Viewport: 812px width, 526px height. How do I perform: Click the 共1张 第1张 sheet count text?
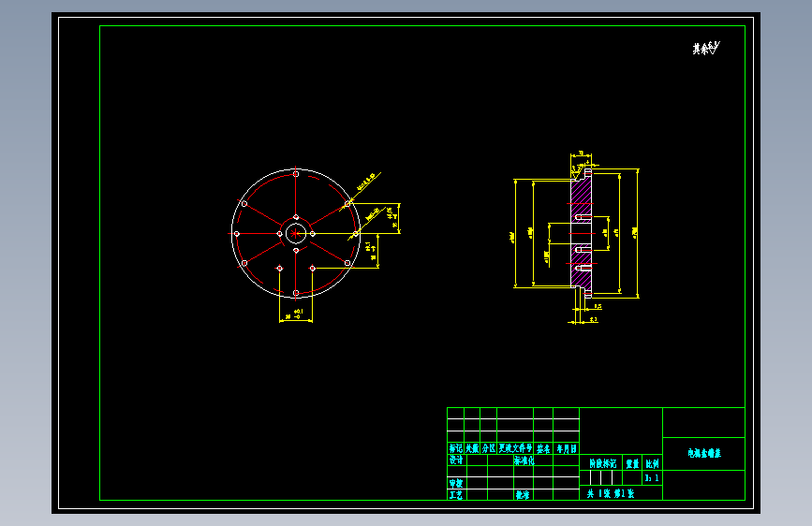[610, 493]
